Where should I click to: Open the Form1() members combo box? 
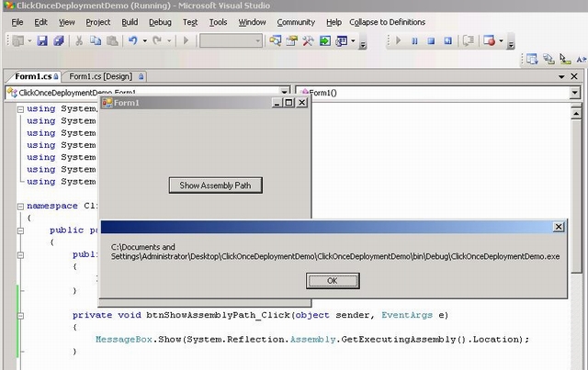click(437, 92)
